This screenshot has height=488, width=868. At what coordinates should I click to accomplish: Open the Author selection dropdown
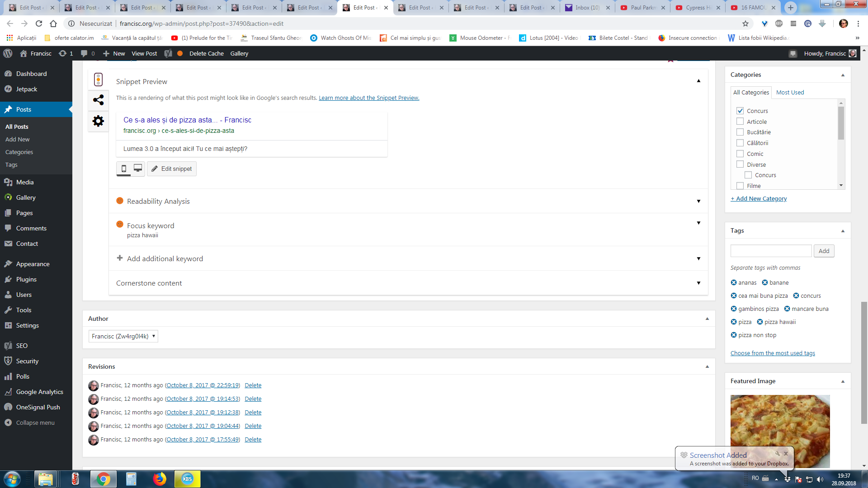(123, 336)
